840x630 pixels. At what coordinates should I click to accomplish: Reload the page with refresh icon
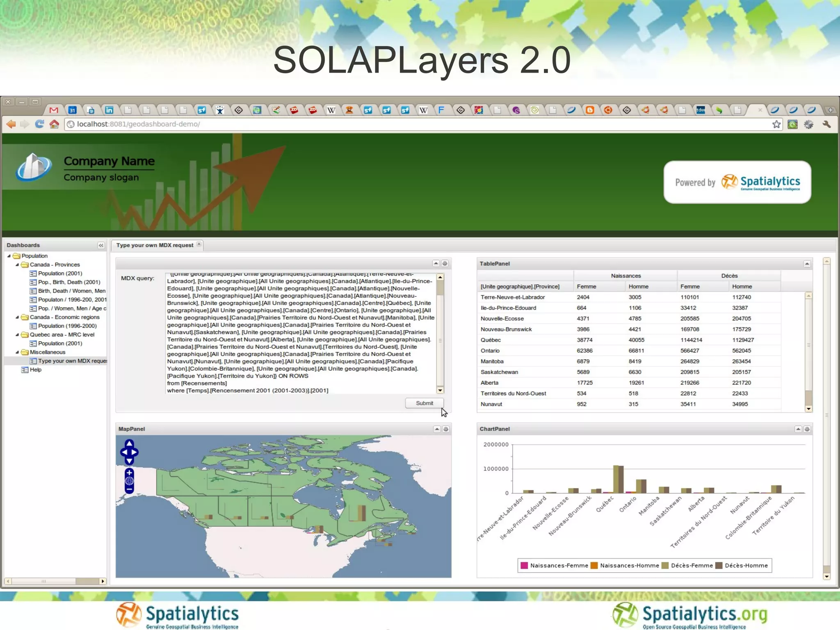pos(39,124)
